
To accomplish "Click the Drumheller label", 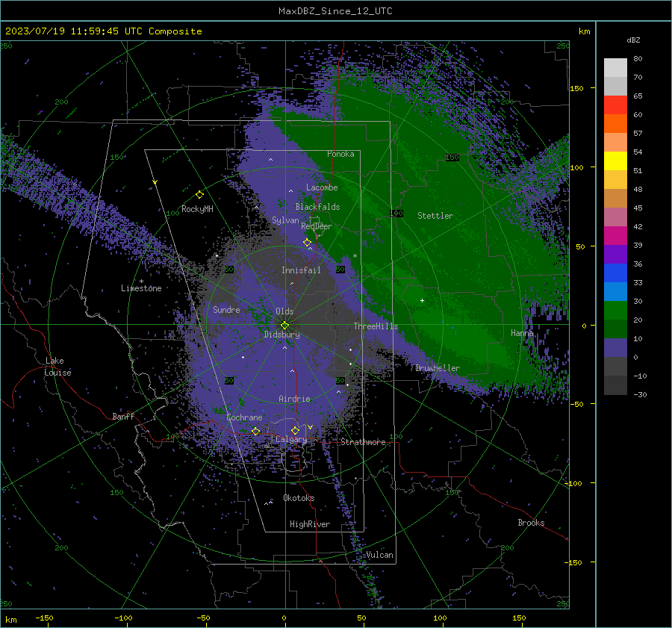I will pyautogui.click(x=437, y=368).
